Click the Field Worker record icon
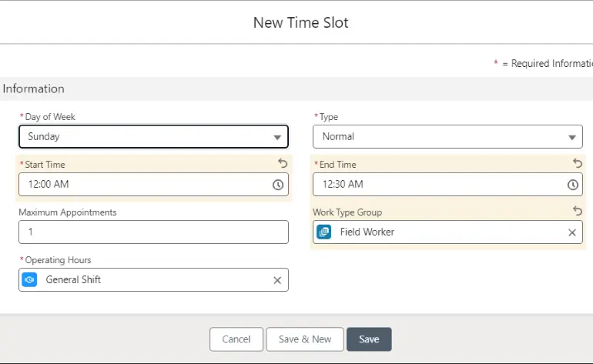Screen dimensions: 593x364 (x=324, y=232)
